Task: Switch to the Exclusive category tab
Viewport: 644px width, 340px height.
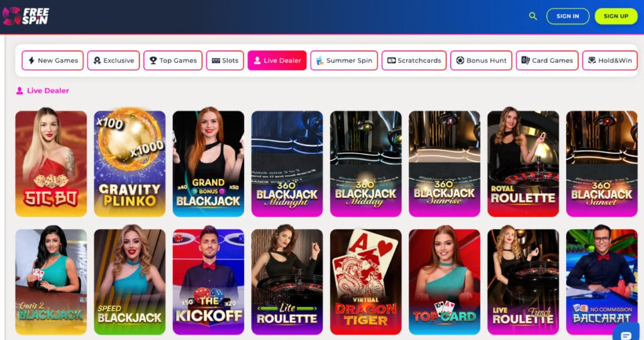Action: 113,60
